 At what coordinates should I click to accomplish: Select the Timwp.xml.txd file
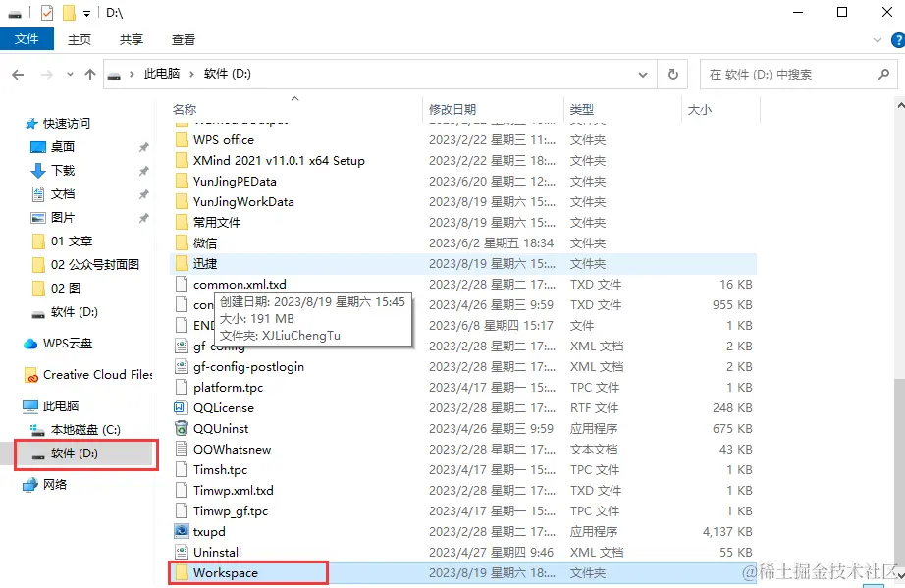(x=234, y=491)
